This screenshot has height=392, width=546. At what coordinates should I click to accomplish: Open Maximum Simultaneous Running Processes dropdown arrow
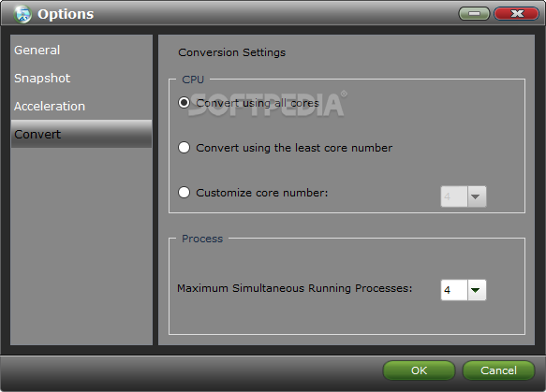477,290
